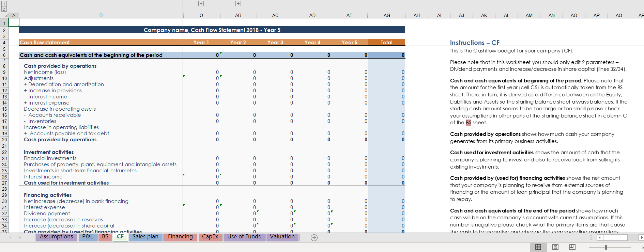Image resolution: width=644 pixels, height=252 pixels.
Task: Click 'Instructions – CF' heading
Action: tap(475, 43)
